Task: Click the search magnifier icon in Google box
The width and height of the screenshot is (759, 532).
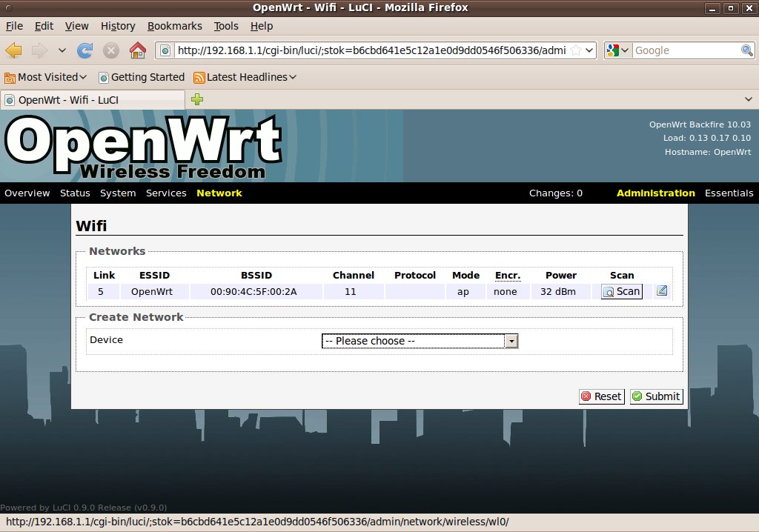Action: click(x=747, y=50)
